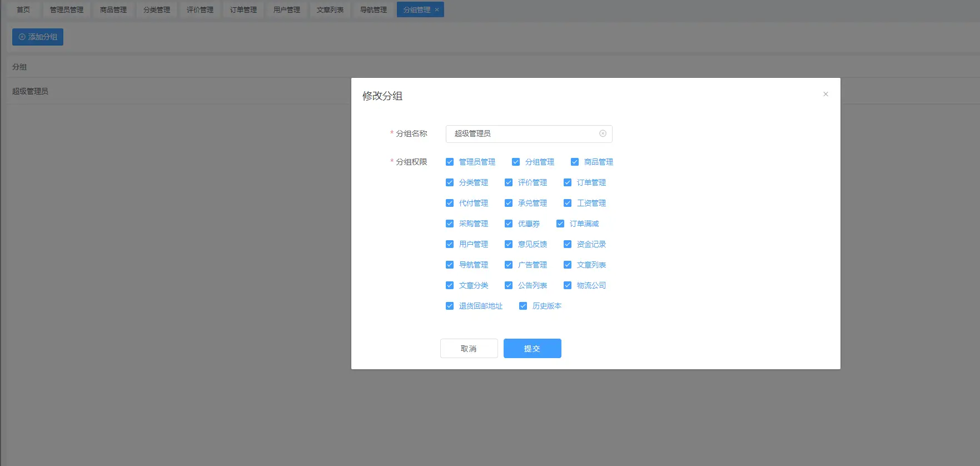This screenshot has height=466, width=980.
Task: Open the 用户管理 tab in the top bar
Action: pos(287,9)
